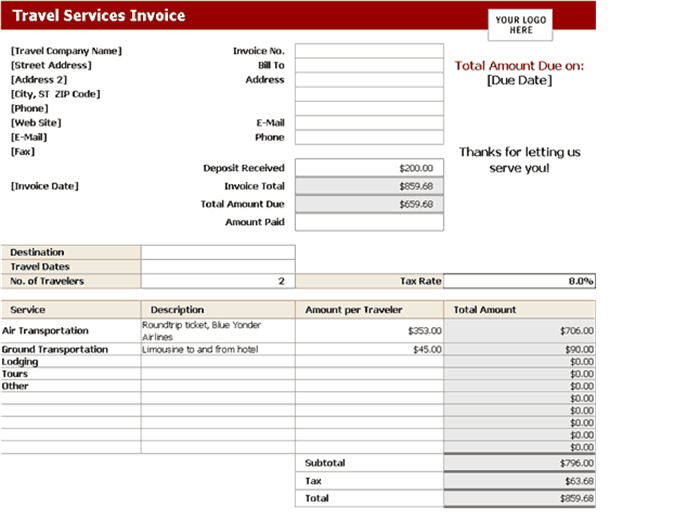Screen dimensions: 675x520
Task: Select the No. of Travelers value 2
Action: pos(218,282)
